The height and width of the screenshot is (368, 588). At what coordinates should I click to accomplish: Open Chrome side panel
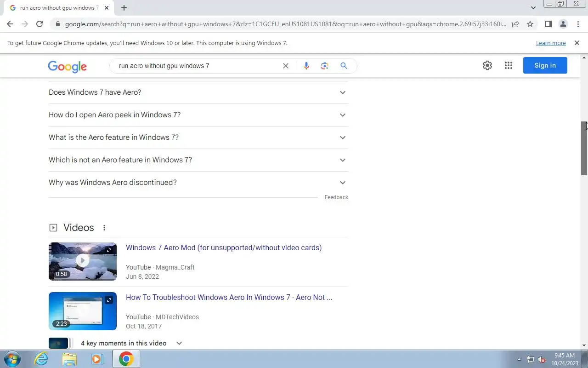point(548,24)
